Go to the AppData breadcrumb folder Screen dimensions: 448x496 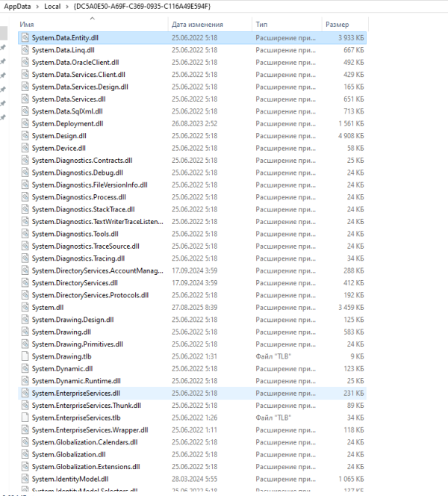coord(17,7)
